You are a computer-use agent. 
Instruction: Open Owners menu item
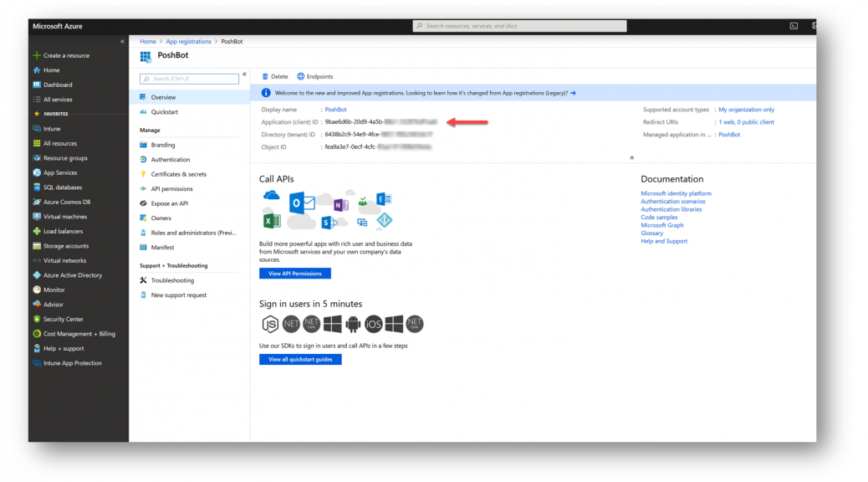point(161,218)
